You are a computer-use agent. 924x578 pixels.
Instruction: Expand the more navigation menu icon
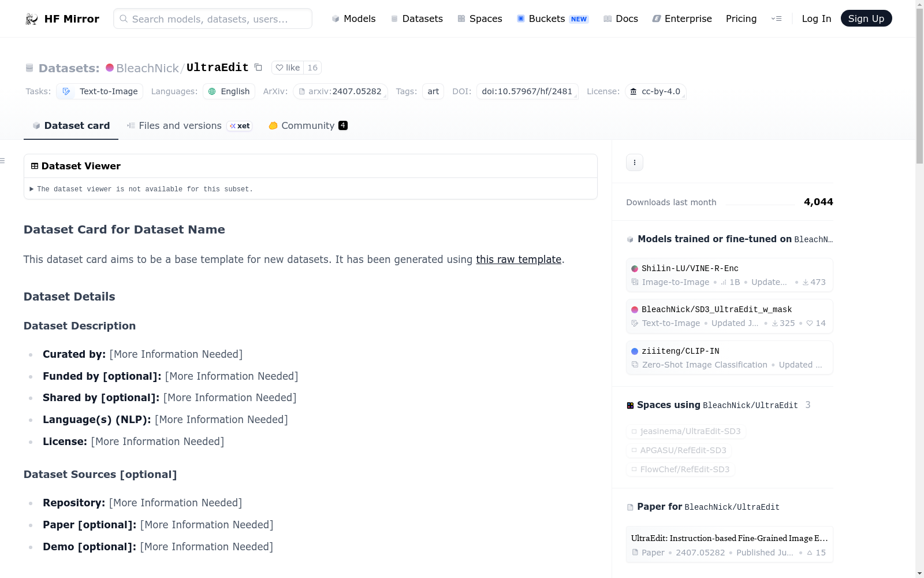(776, 18)
